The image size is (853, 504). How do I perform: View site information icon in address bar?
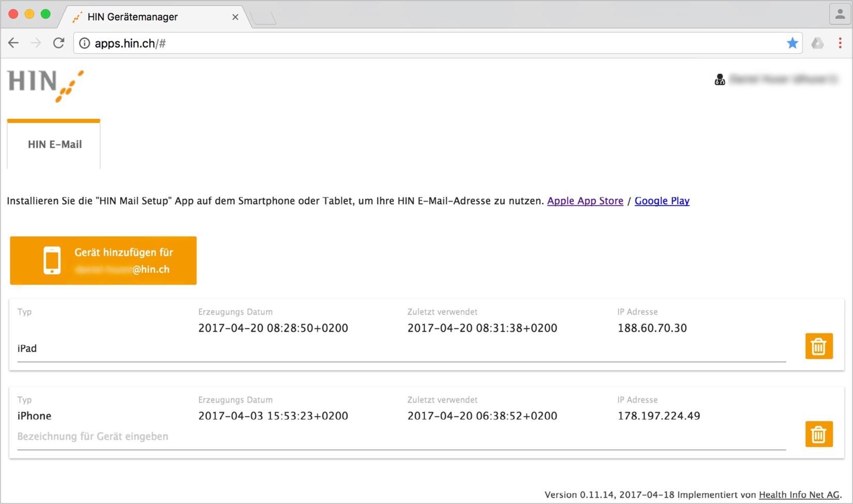pyautogui.click(x=84, y=43)
